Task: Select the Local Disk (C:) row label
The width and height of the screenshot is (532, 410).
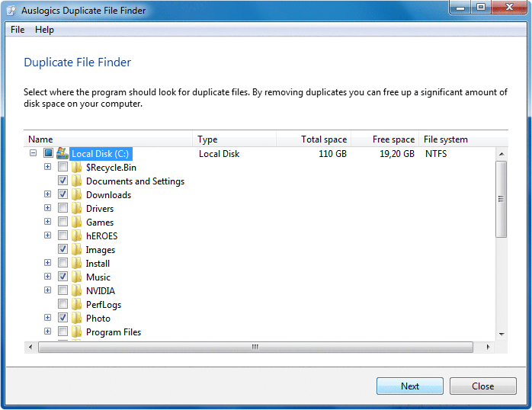Action: tap(101, 154)
